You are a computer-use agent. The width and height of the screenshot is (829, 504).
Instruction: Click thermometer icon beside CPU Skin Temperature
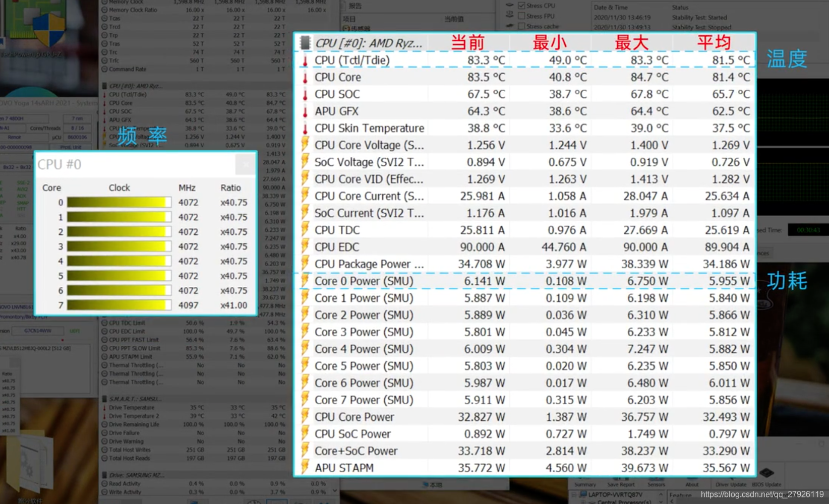tap(305, 129)
